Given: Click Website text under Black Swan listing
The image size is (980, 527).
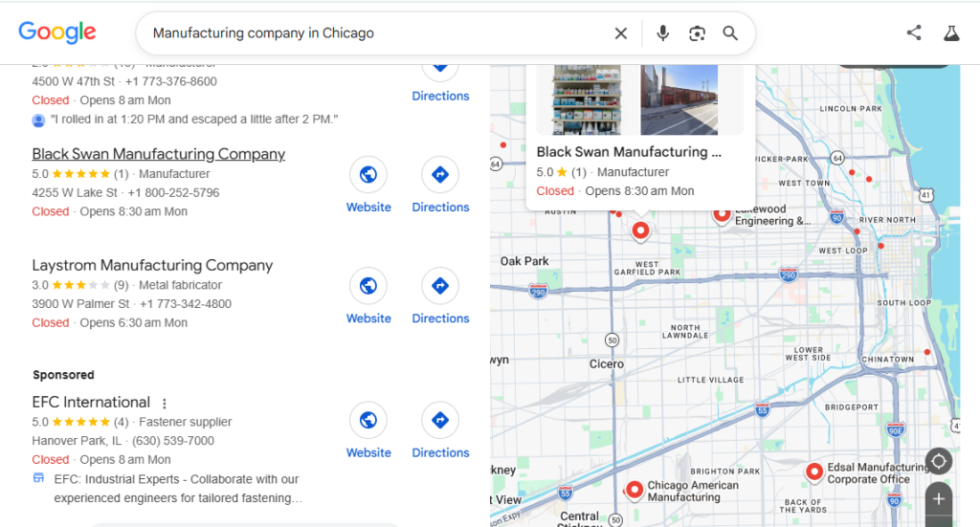Looking at the screenshot, I should click(x=368, y=208).
